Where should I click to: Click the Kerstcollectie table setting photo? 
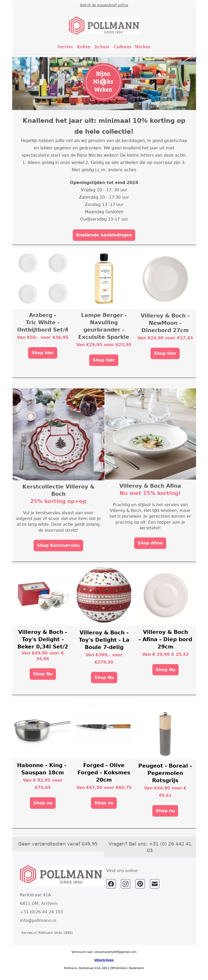(x=58, y=434)
